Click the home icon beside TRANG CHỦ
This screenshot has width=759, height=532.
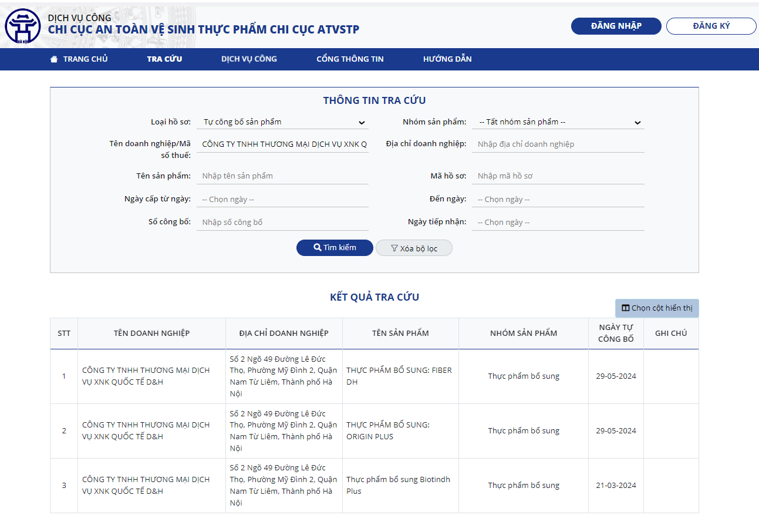(54, 59)
